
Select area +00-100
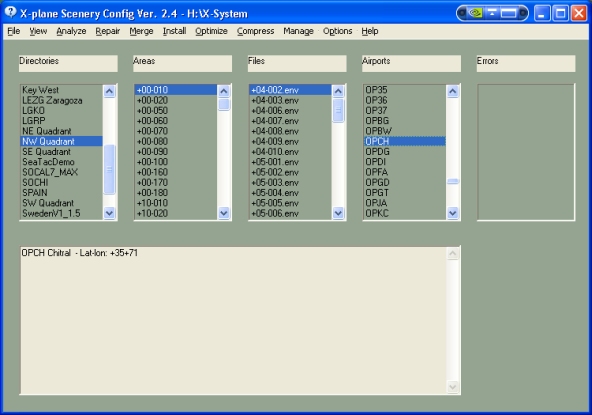(176, 162)
